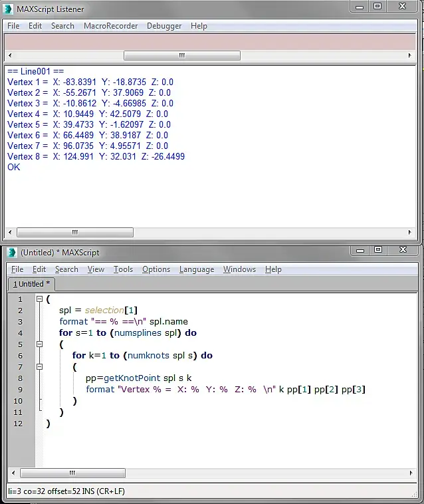Click 'getKnotPoint' on code line 8
This screenshot has width=424, height=504.
[x=132, y=378]
